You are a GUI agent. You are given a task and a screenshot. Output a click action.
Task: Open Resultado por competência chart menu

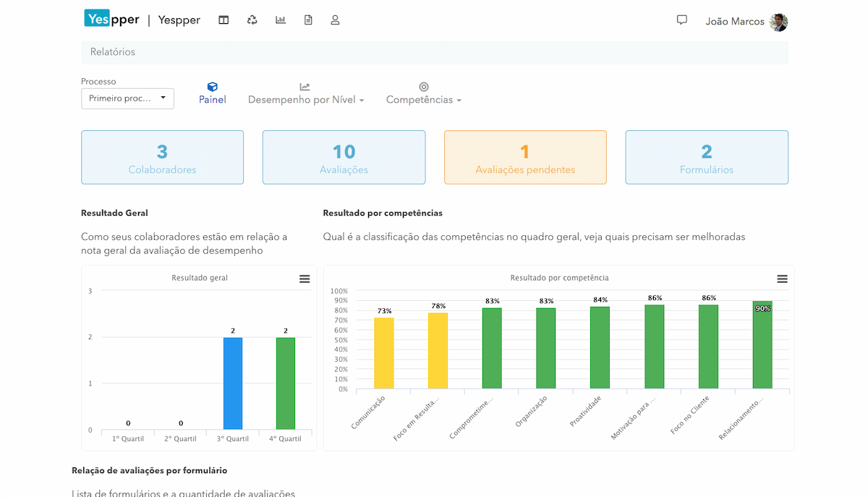(782, 279)
